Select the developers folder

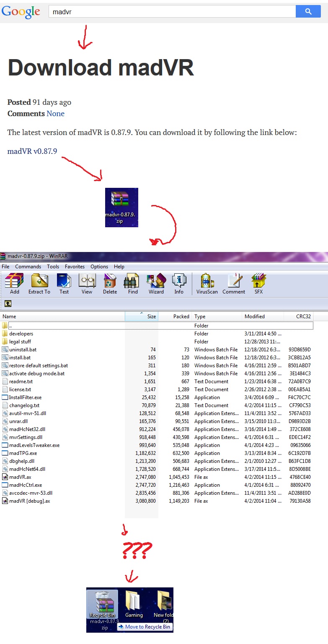(157, 334)
